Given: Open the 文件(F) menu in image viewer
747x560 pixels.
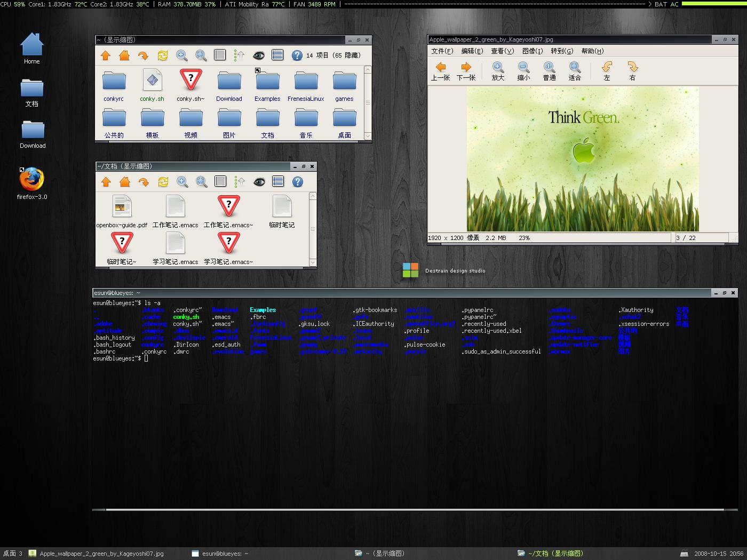Looking at the screenshot, I should [442, 51].
